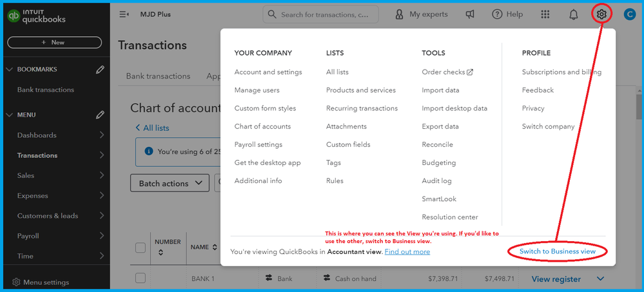This screenshot has height=292, width=644.
Task: Check the BANK 1 row checkbox
Action: [x=141, y=278]
